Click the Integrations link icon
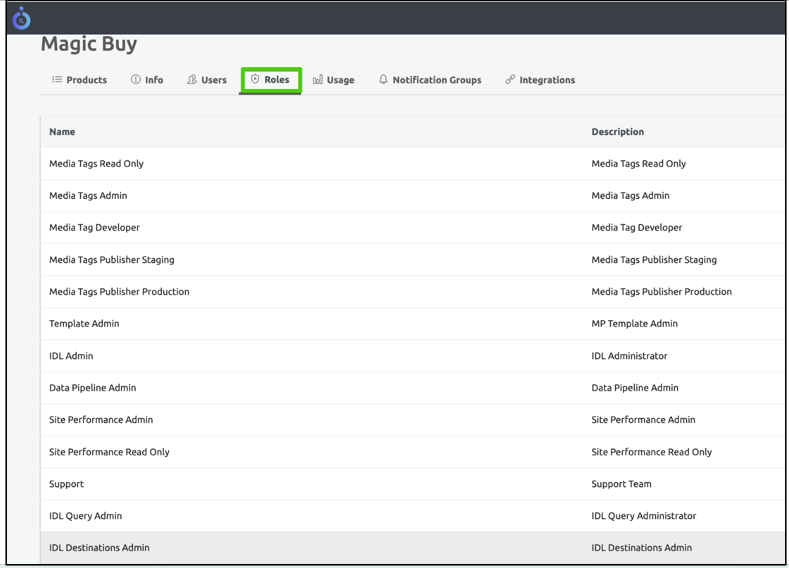 (510, 80)
